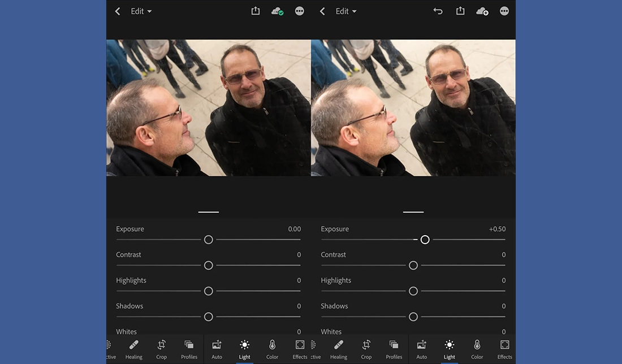Switch to the Light tab in right screen

tap(449, 348)
